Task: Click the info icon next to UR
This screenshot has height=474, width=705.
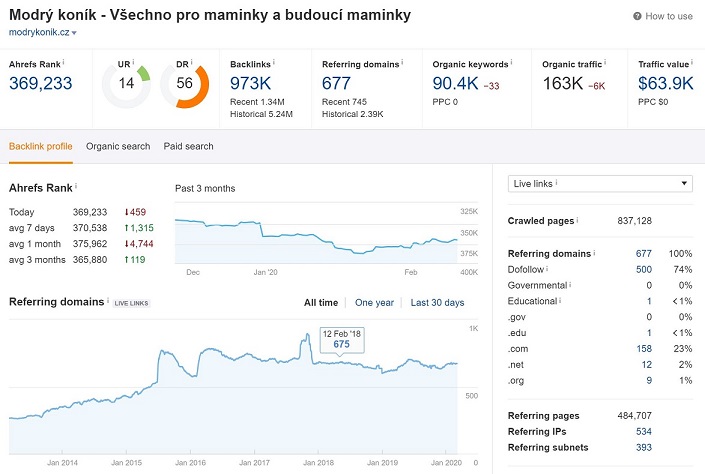Action: 133,62
